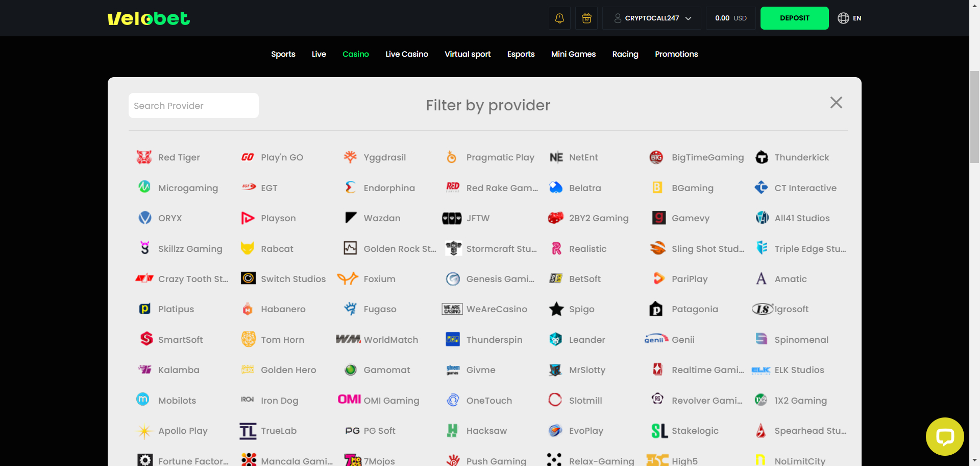Choose the PG Soft provider
The width and height of the screenshot is (980, 466).
pos(371,431)
